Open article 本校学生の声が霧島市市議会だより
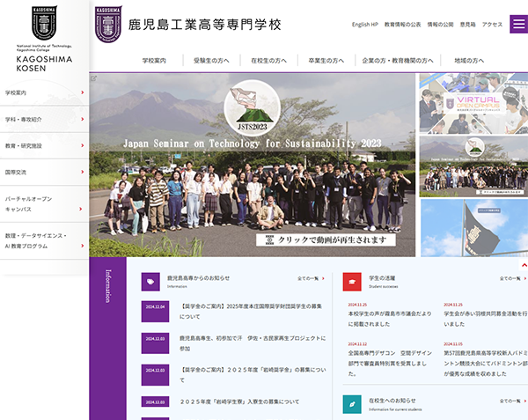 [x=390, y=319]
